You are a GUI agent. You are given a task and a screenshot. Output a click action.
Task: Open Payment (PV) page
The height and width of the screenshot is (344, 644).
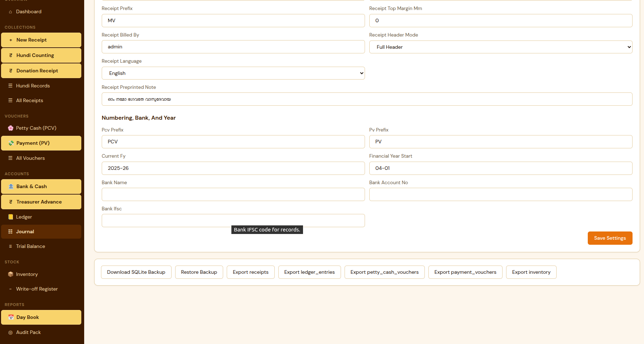pos(41,143)
